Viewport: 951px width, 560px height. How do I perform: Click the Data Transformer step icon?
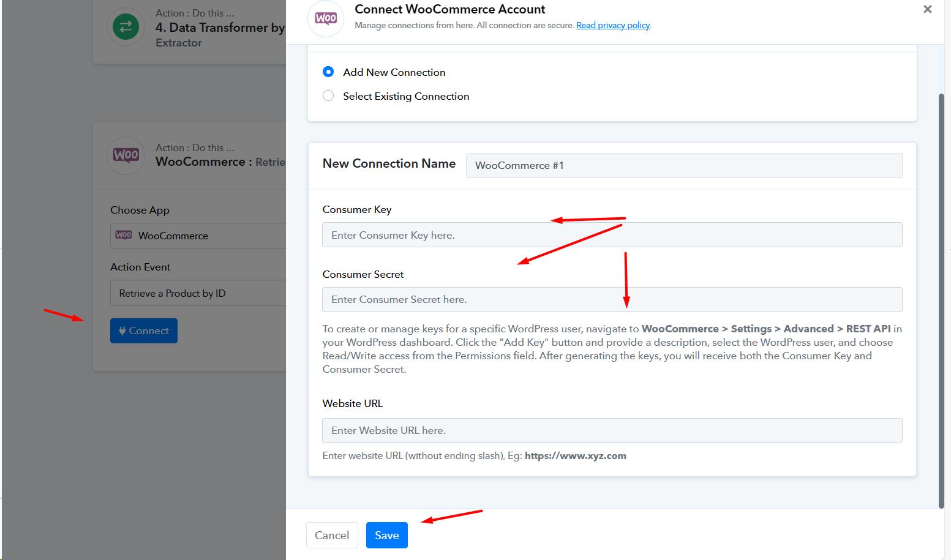coord(126,27)
